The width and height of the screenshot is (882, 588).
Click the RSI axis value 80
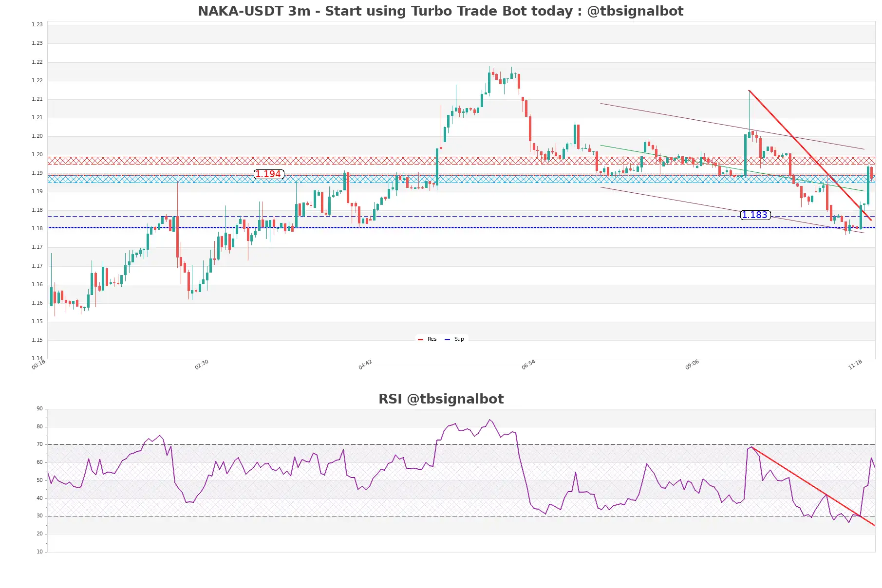[39, 427]
